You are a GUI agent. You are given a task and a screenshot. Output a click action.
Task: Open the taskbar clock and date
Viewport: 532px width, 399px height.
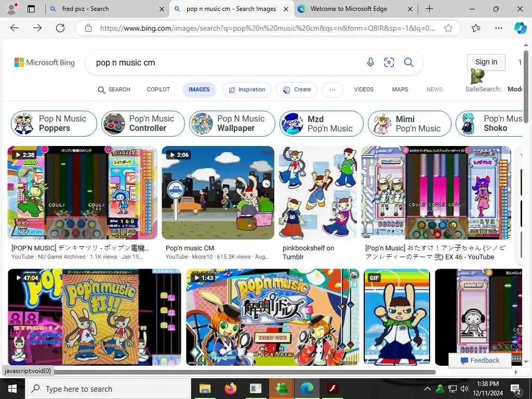(x=487, y=389)
